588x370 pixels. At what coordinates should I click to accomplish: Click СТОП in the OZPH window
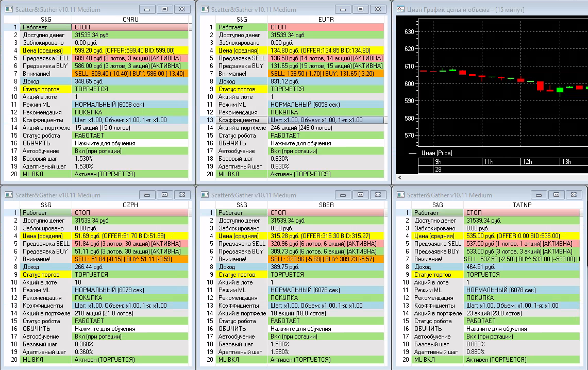click(x=130, y=212)
